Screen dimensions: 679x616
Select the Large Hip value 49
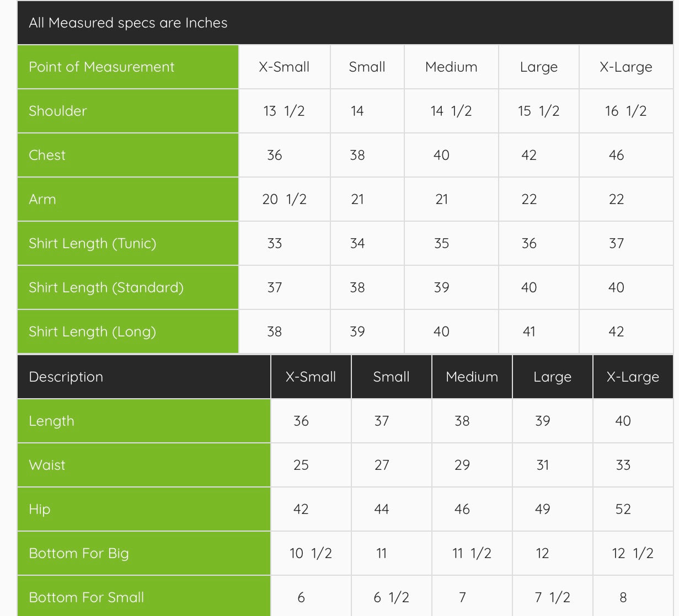click(x=542, y=509)
